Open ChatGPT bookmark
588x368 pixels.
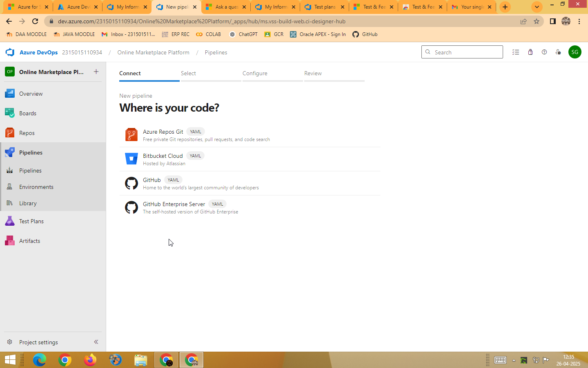243,34
